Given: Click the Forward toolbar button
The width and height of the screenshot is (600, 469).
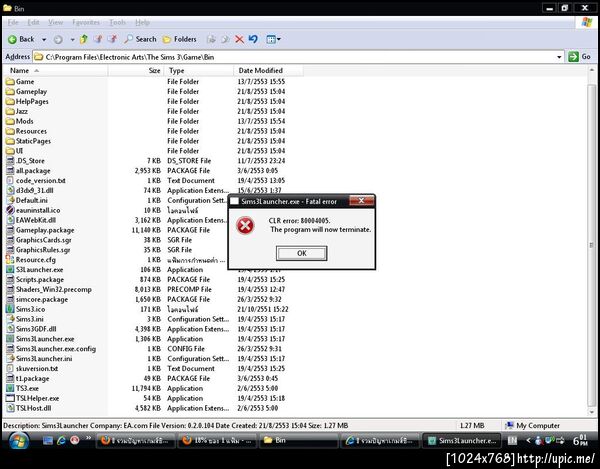Looking at the screenshot, I should (58, 39).
